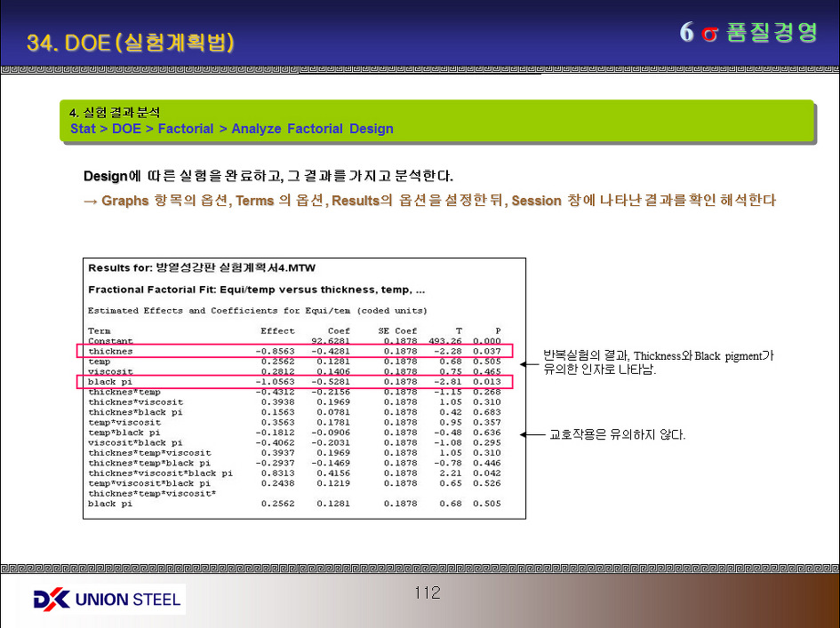Click the DK Union Steel logo
The width and height of the screenshot is (840, 628).
tap(108, 600)
